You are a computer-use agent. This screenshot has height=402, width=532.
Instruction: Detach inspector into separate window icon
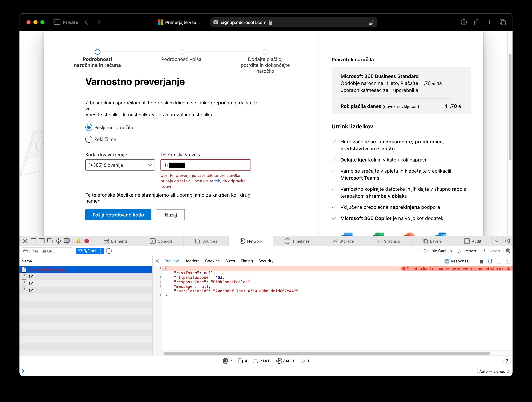pyautogui.click(x=50, y=241)
